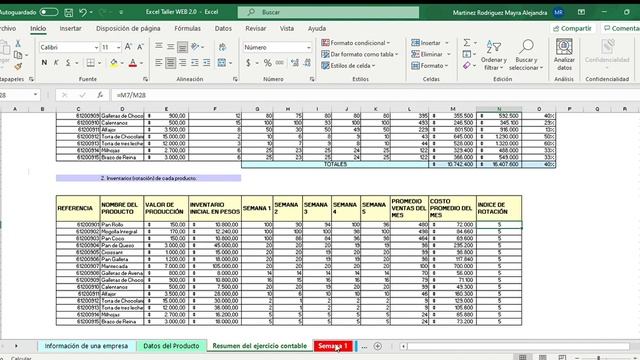640x360 pixels.
Task: Switch to the Semana 1 sheet
Action: pos(333,346)
